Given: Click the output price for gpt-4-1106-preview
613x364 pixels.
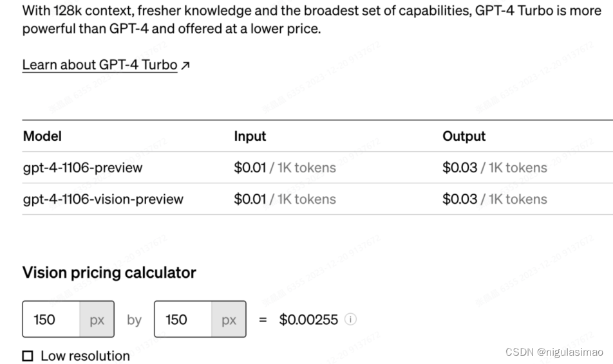Looking at the screenshot, I should point(494,168).
